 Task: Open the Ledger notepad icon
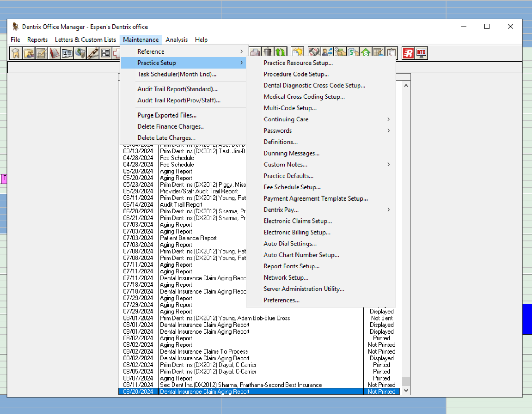(x=42, y=53)
